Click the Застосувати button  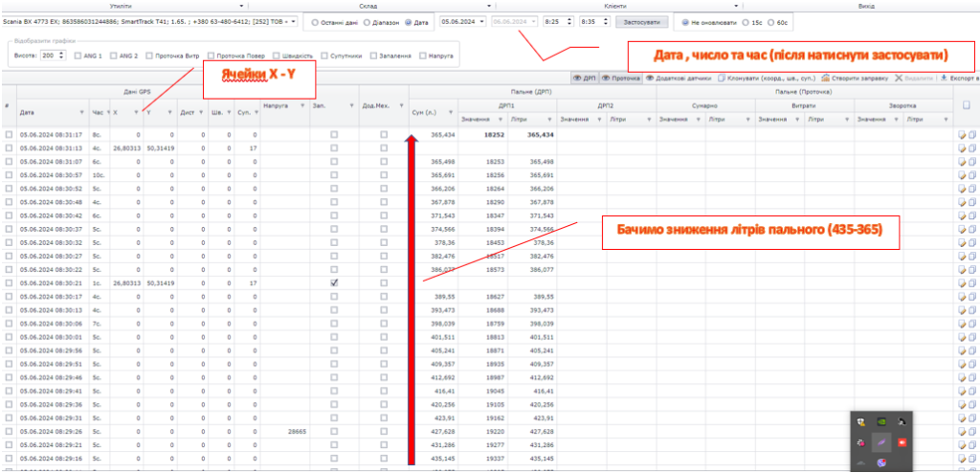click(642, 22)
